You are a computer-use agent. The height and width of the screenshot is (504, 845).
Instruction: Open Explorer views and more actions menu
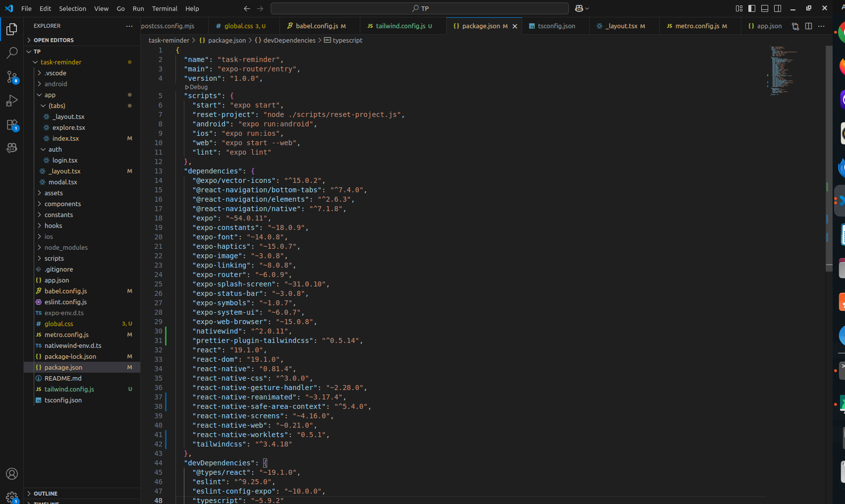coord(129,26)
